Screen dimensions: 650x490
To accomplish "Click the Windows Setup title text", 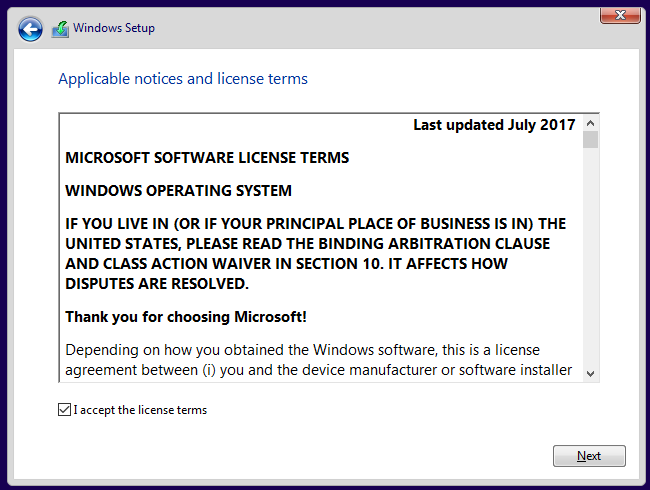I will [114, 28].
